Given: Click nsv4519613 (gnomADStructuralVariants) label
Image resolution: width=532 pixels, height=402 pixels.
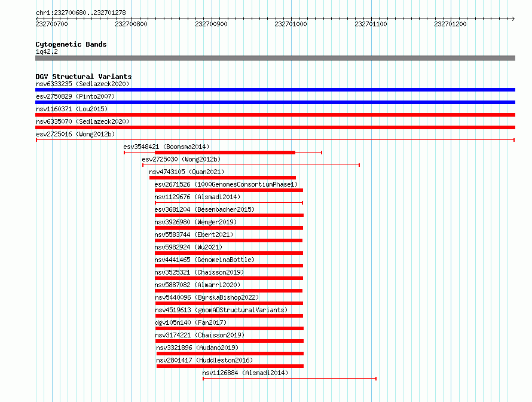Looking at the screenshot, I should (221, 310).
